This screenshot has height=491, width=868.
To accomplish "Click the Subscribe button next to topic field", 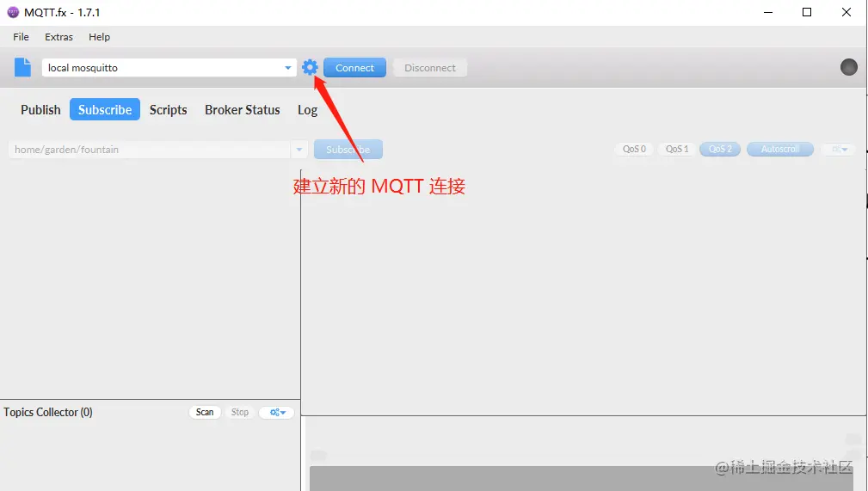I will point(348,150).
